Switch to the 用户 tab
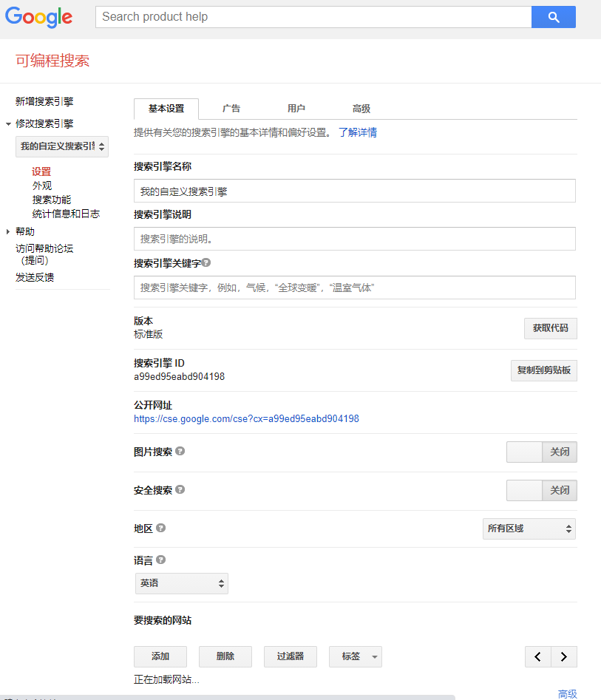601x700 pixels. pos(296,109)
